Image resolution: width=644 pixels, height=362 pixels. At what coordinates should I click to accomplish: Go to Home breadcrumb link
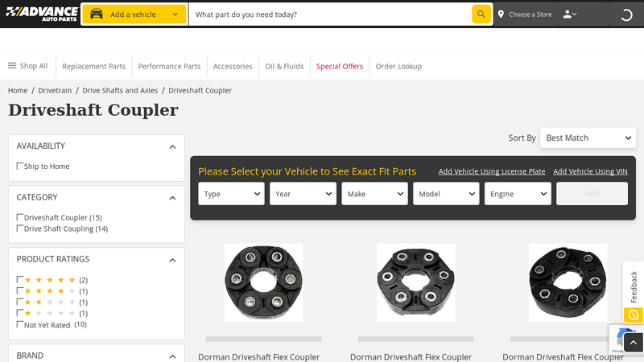tap(18, 90)
